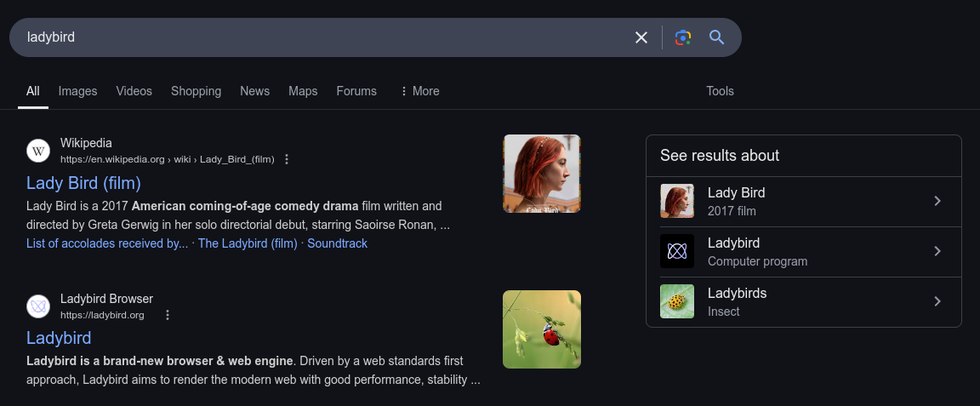The height and width of the screenshot is (406, 980).
Task: Click the red ladybug on grass thumbnail
Action: tap(542, 329)
